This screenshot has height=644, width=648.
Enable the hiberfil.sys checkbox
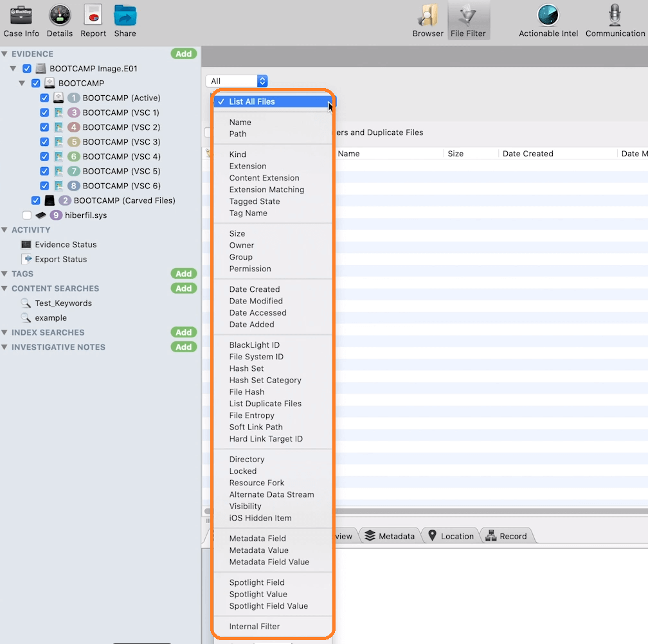coord(26,215)
